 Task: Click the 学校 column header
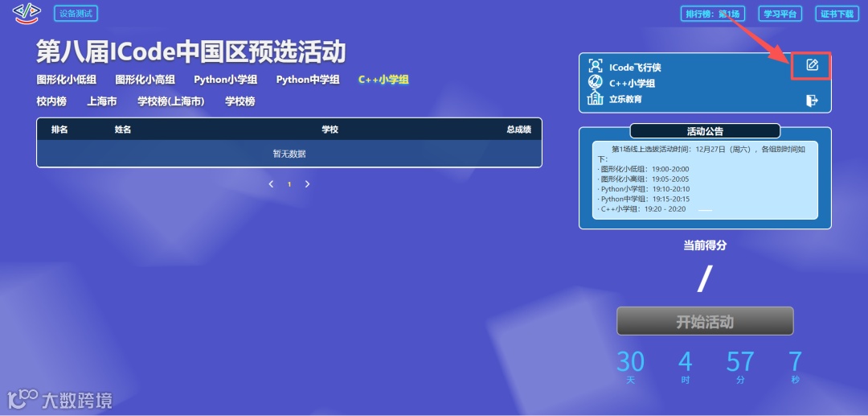(330, 130)
